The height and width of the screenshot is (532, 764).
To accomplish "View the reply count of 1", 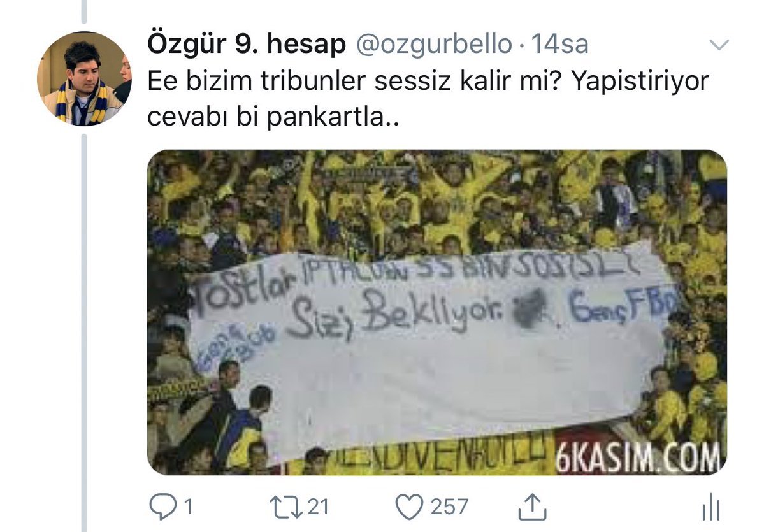I will pyautogui.click(x=188, y=507).
